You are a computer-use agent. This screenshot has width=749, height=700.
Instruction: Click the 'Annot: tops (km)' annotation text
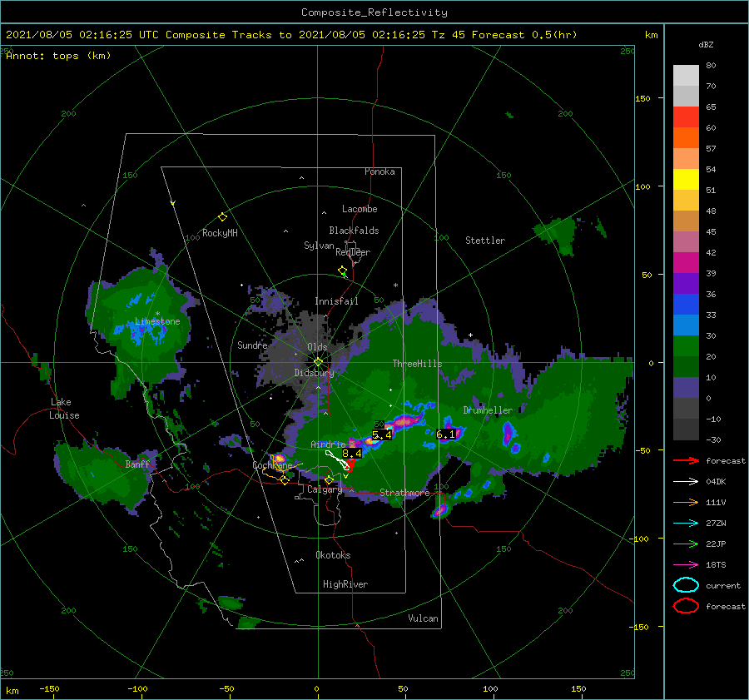click(x=58, y=56)
